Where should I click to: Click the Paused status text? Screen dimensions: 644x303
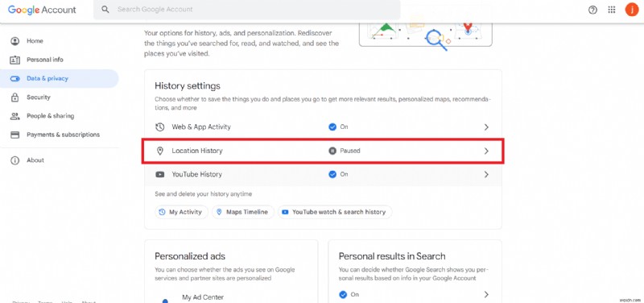pyautogui.click(x=350, y=151)
